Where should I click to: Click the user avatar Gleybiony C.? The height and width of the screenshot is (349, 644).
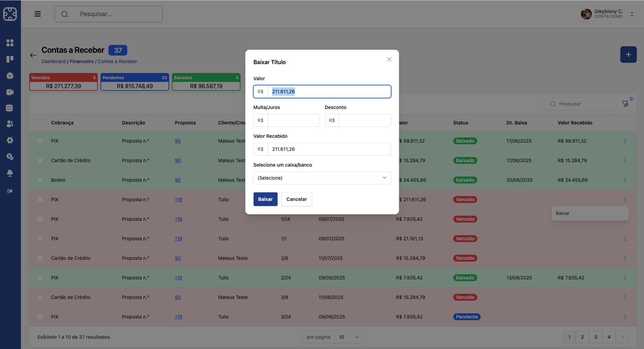pyautogui.click(x=586, y=14)
